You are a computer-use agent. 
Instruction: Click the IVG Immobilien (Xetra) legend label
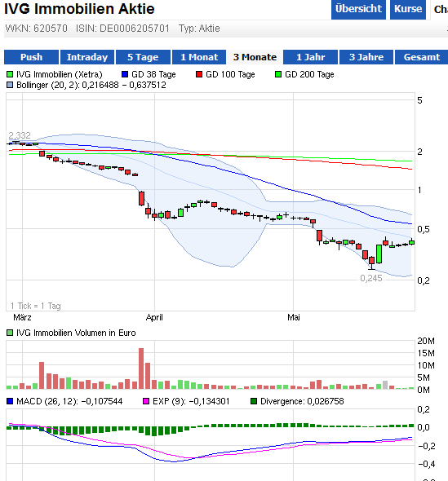(x=60, y=74)
